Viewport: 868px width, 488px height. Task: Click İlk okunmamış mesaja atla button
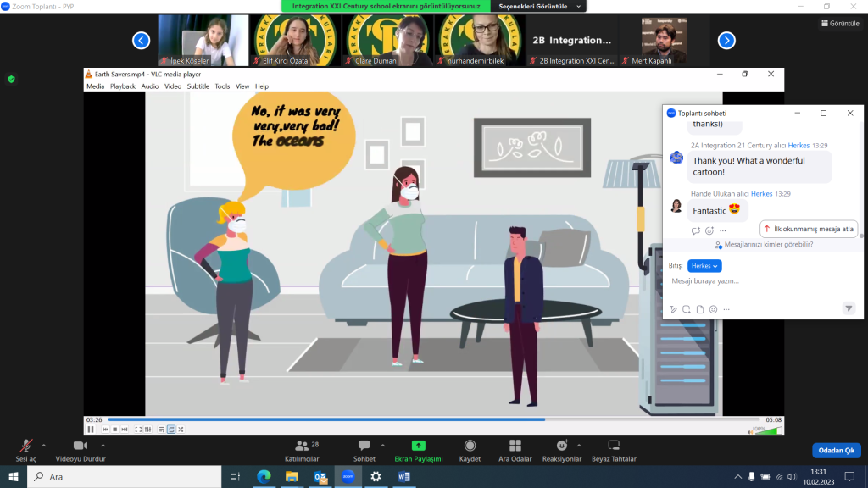(809, 229)
